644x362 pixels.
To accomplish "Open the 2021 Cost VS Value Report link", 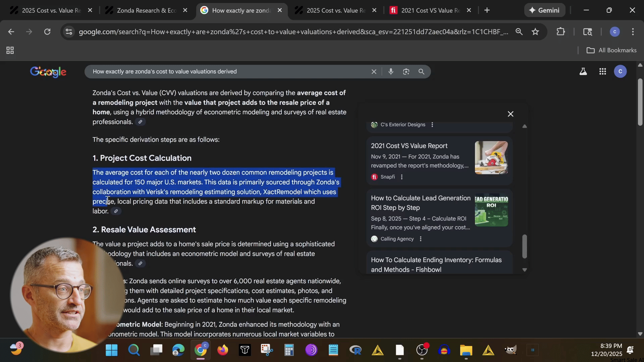I will (409, 146).
